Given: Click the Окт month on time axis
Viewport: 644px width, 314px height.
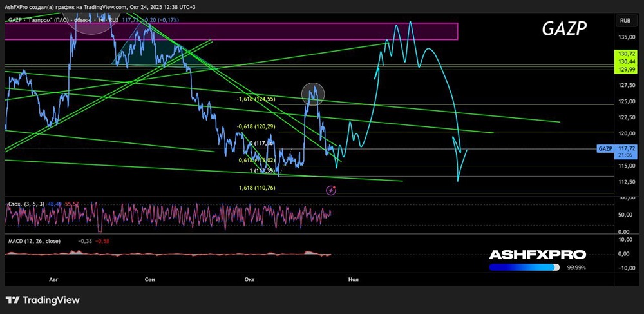Looking at the screenshot, I should click(249, 279).
